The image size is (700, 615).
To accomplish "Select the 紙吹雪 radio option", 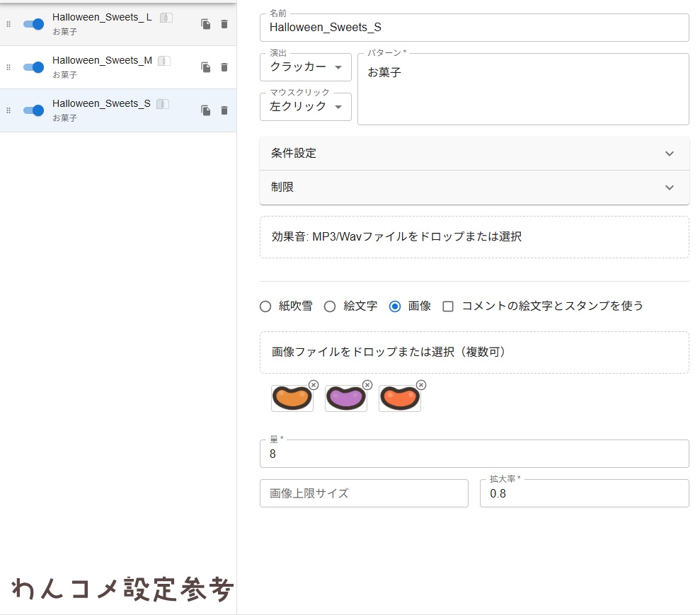I will [x=265, y=306].
